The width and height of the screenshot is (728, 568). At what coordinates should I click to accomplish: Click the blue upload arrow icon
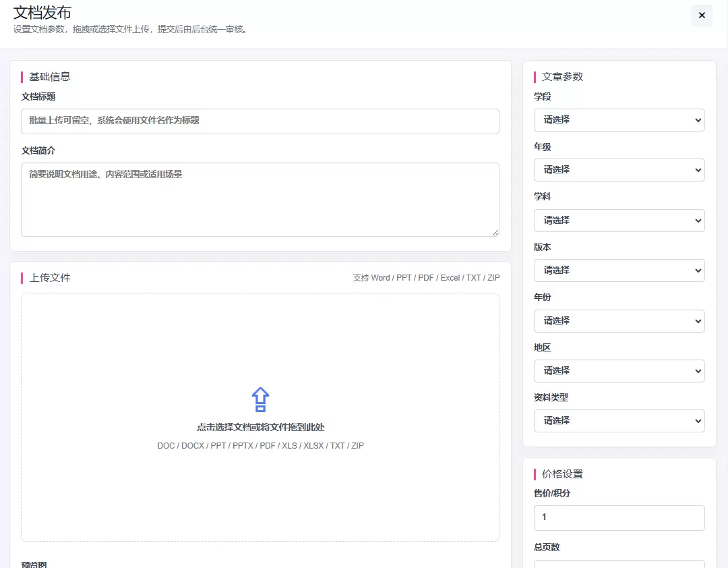pos(260,400)
